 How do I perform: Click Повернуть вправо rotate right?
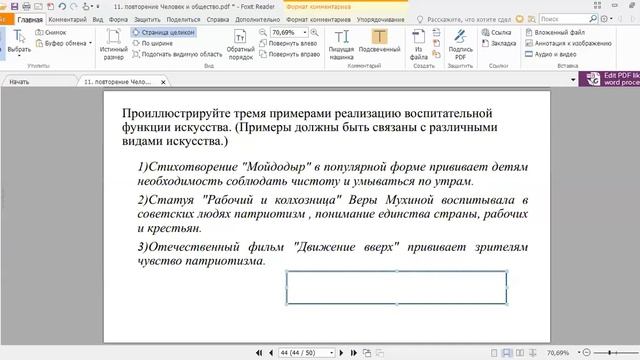[289, 54]
